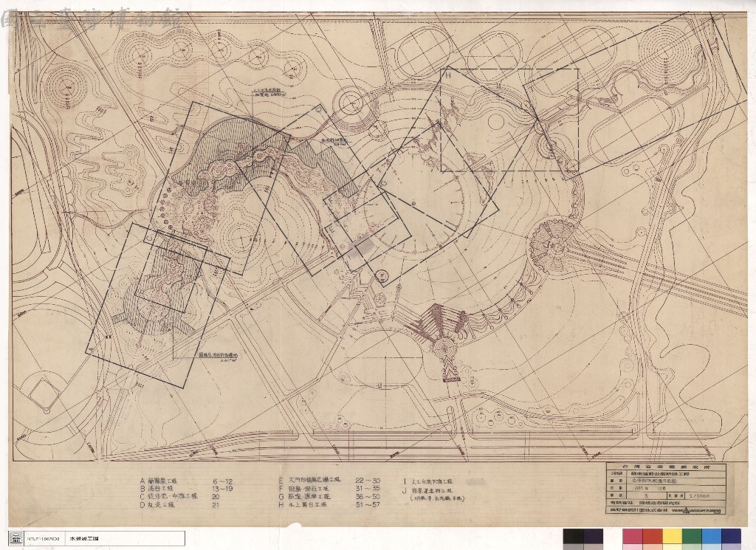Click the circled N north marker on the map
The height and width of the screenshot is (550, 756).
coord(381,275)
